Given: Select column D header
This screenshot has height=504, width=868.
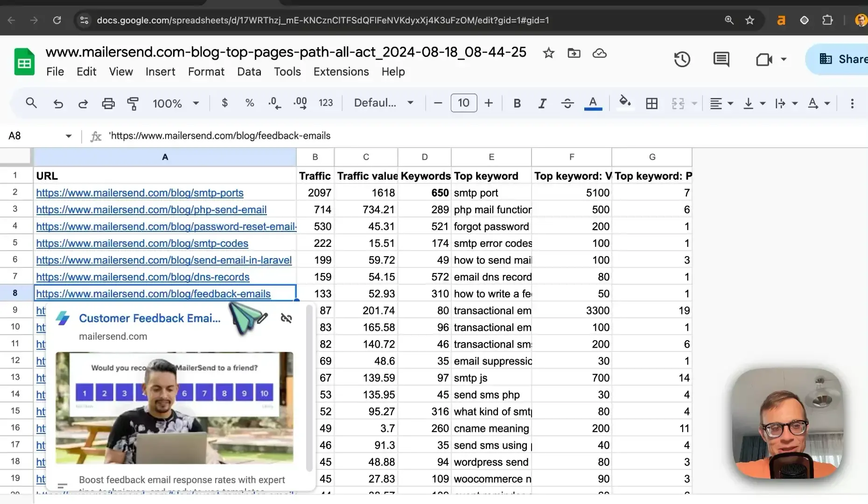Looking at the screenshot, I should (425, 157).
